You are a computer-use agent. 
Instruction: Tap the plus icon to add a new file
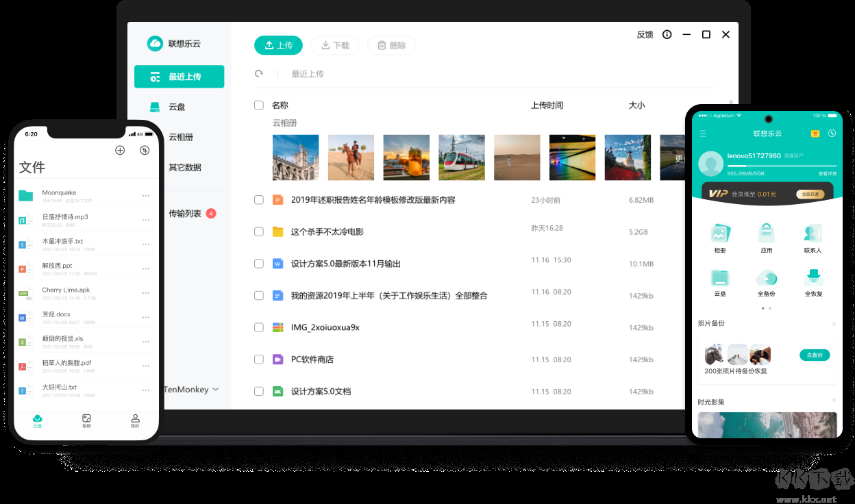(120, 150)
